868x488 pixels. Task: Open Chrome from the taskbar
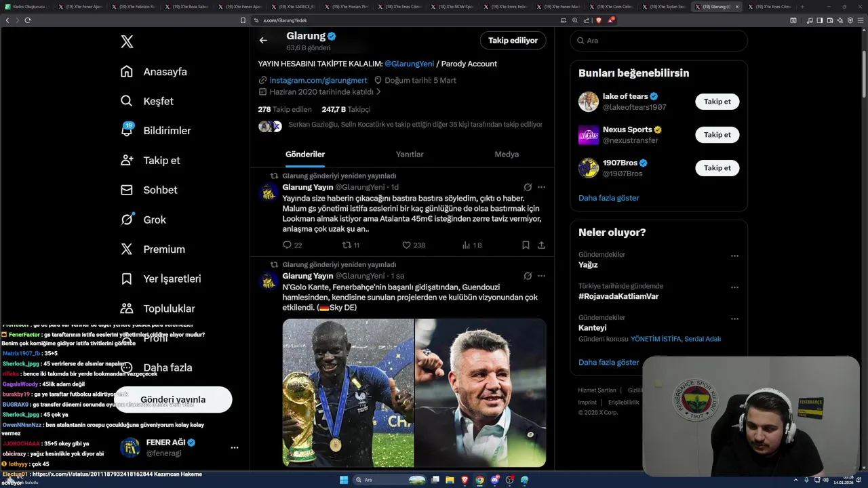tap(479, 480)
